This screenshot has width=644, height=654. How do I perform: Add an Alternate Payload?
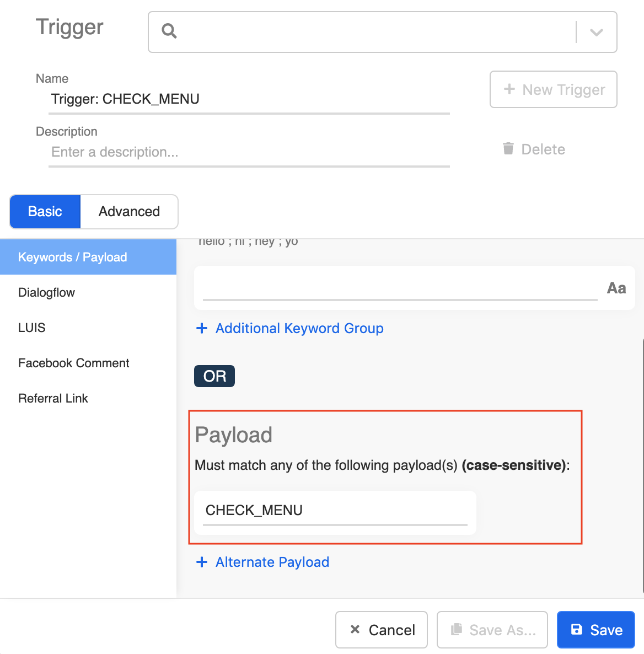272,562
